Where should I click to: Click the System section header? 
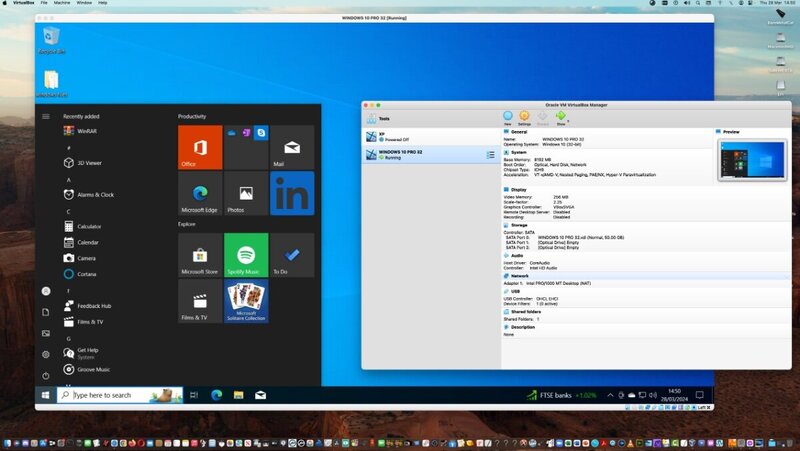[518, 152]
